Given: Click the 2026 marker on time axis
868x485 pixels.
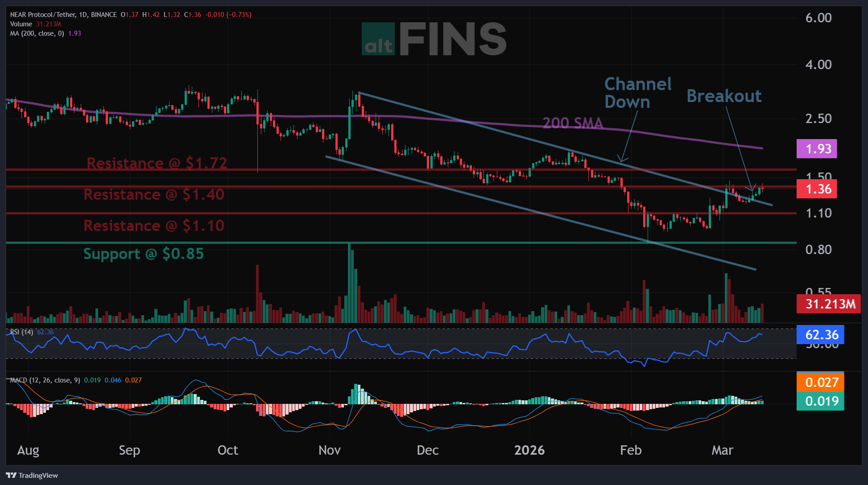Looking at the screenshot, I should [x=529, y=450].
